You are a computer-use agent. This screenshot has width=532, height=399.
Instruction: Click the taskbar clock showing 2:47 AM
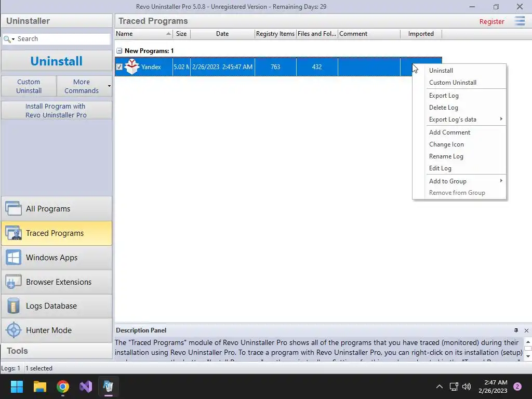493,387
